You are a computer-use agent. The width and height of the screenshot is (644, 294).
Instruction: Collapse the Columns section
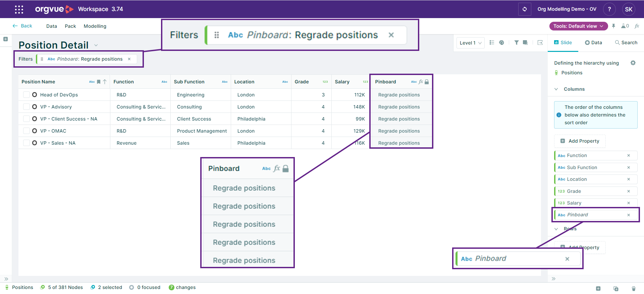click(556, 89)
